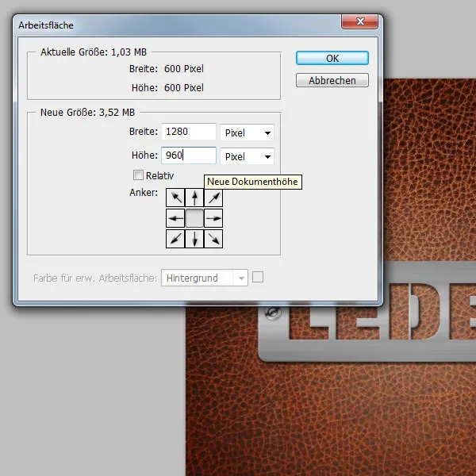The width and height of the screenshot is (476, 476).
Task: Set anchor to bottom-left arrow
Action: [175, 238]
